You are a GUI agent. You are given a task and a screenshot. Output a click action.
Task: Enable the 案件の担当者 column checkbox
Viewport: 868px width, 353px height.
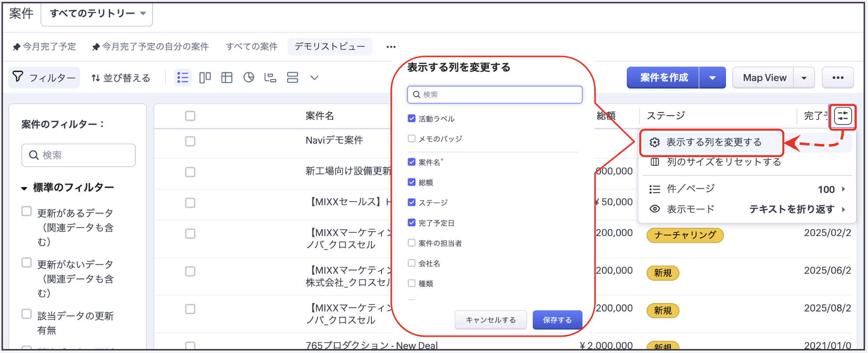[412, 243]
